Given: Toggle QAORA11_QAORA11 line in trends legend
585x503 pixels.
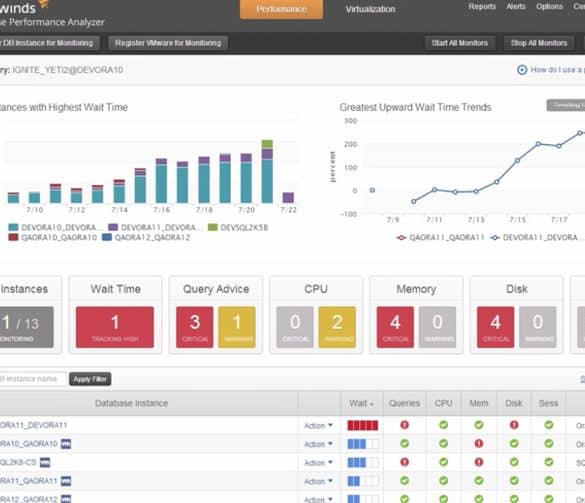Looking at the screenshot, I should tap(440, 237).
